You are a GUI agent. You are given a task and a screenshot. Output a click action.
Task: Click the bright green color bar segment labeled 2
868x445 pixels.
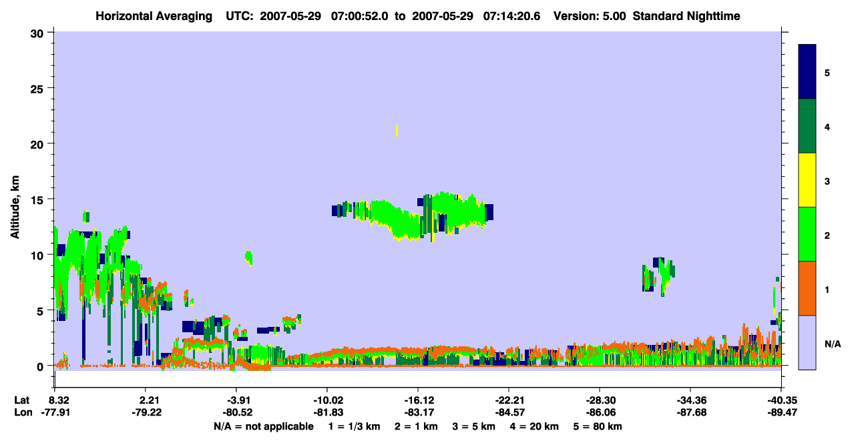tap(807, 234)
